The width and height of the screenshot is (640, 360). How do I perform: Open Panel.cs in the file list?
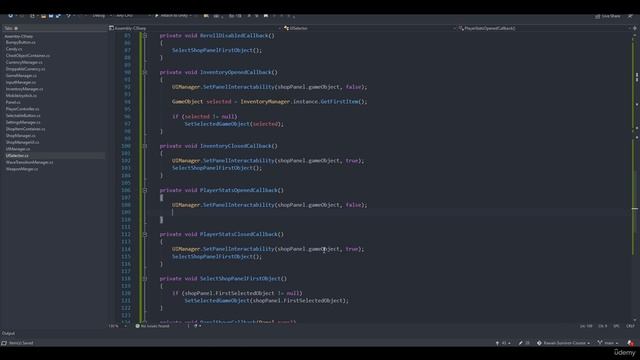pyautogui.click(x=13, y=102)
